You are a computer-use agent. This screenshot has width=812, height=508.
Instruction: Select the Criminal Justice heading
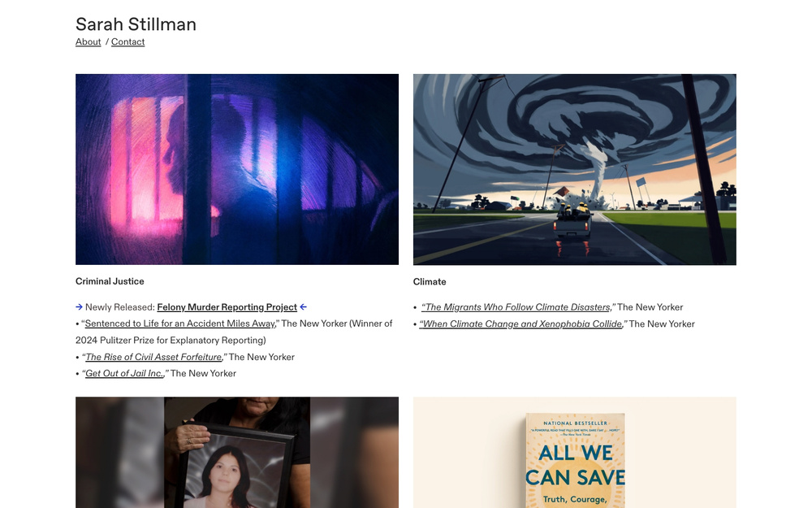pos(110,281)
